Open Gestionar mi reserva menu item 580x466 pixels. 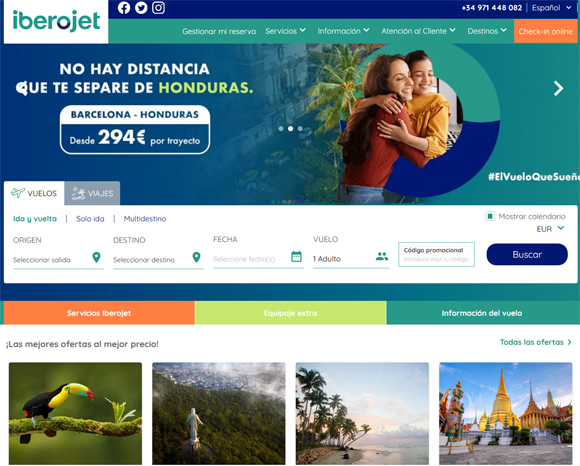click(x=219, y=31)
